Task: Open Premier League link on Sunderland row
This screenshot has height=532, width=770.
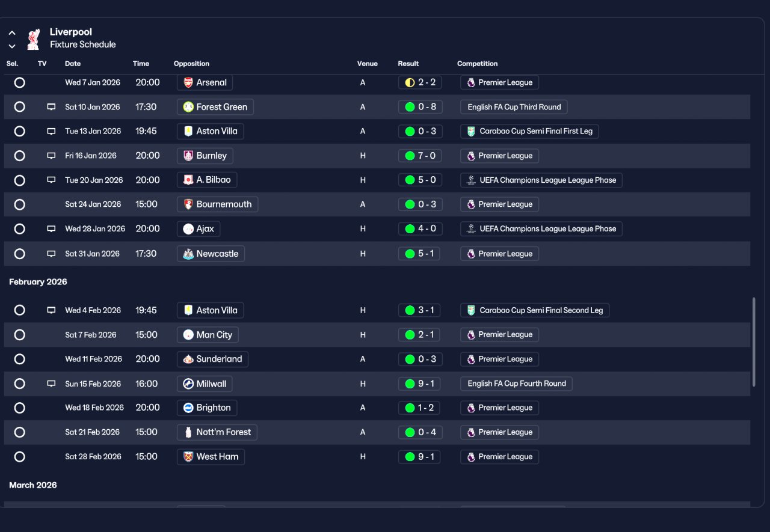Action: click(499, 359)
